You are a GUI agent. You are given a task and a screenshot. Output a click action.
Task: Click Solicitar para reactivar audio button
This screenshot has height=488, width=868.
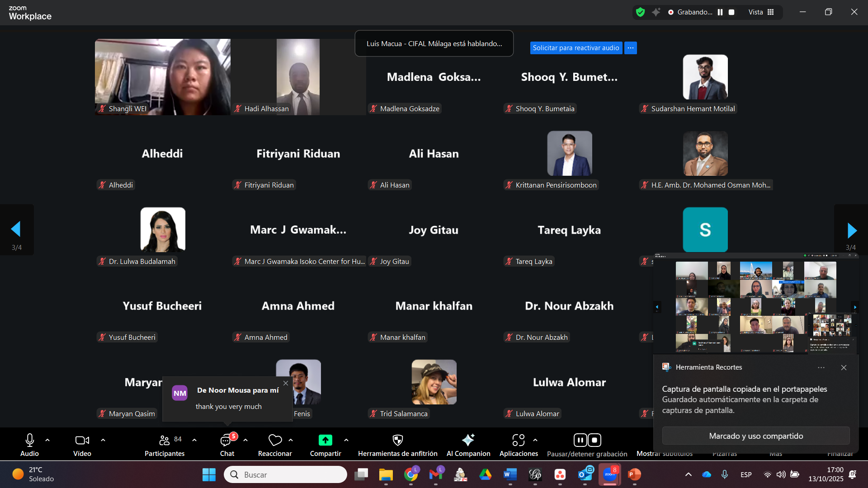click(576, 48)
